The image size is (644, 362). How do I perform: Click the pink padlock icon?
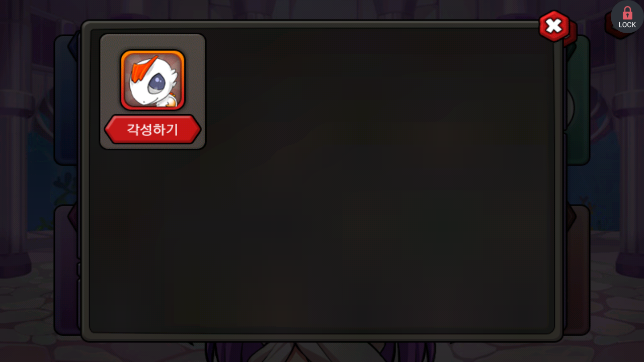pyautogui.click(x=627, y=13)
